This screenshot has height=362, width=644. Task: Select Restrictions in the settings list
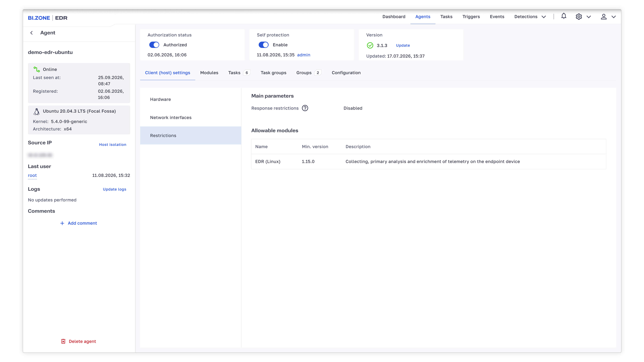[x=191, y=136]
